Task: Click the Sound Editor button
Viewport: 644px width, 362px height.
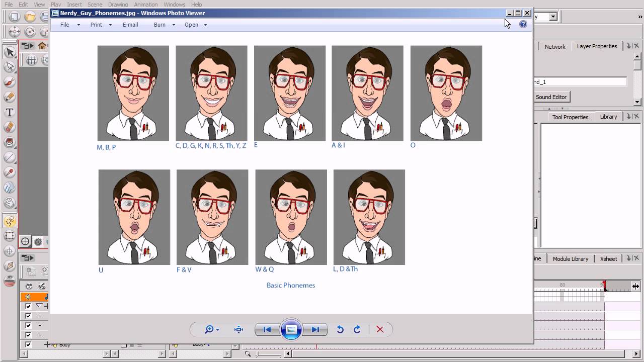Action: [x=551, y=97]
